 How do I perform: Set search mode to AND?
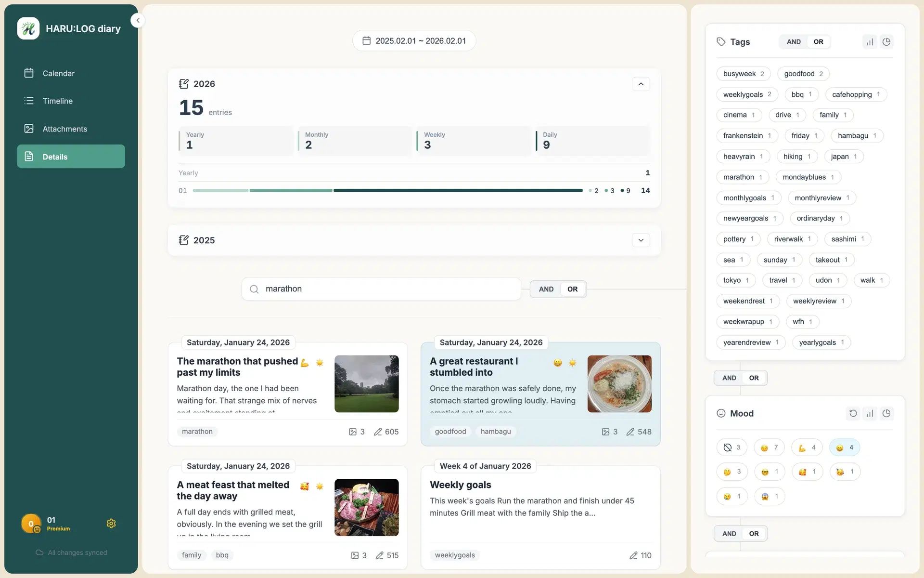tap(546, 289)
